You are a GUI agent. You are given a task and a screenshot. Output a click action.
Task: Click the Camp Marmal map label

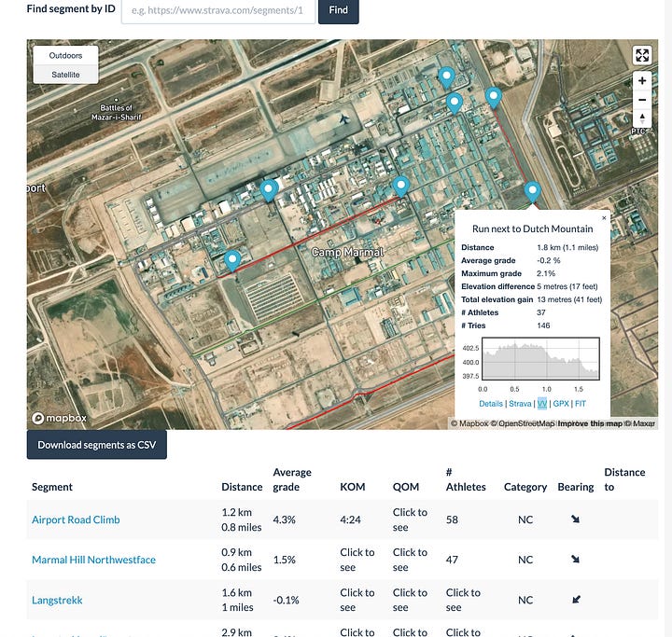coord(347,253)
